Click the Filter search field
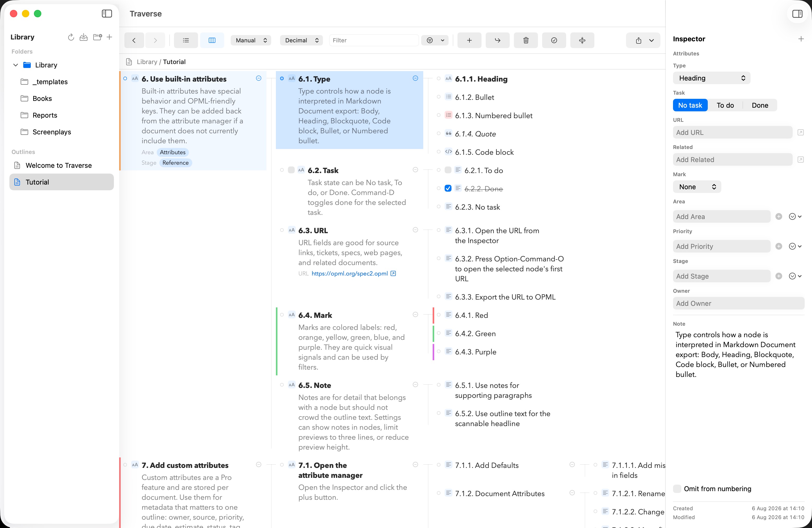 [x=374, y=40]
